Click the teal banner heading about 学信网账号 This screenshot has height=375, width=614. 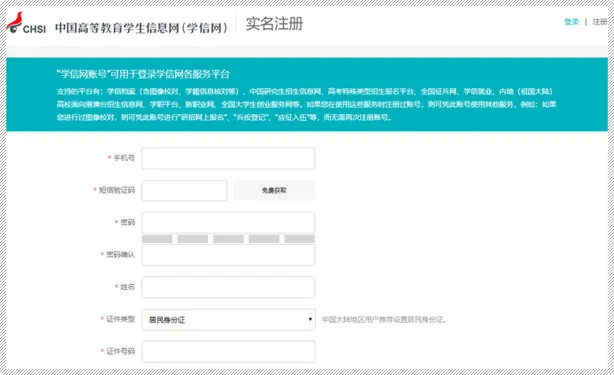(143, 74)
